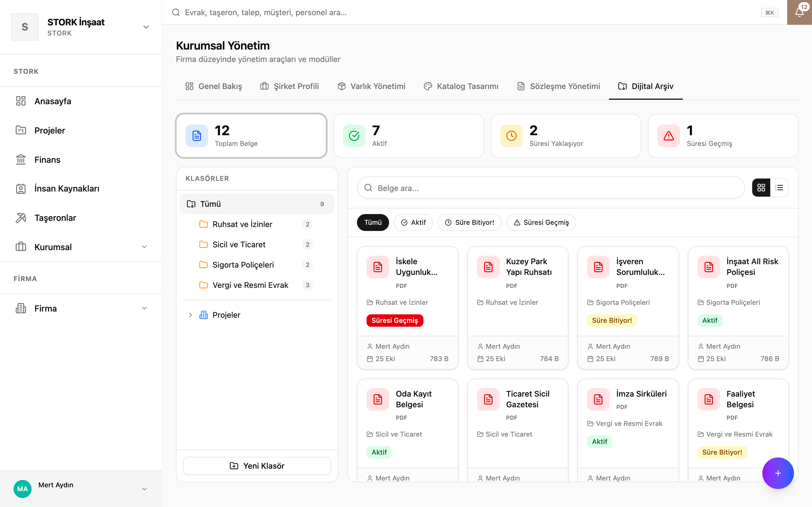
Task: Click the purple plus floating button
Action: pyautogui.click(x=778, y=473)
